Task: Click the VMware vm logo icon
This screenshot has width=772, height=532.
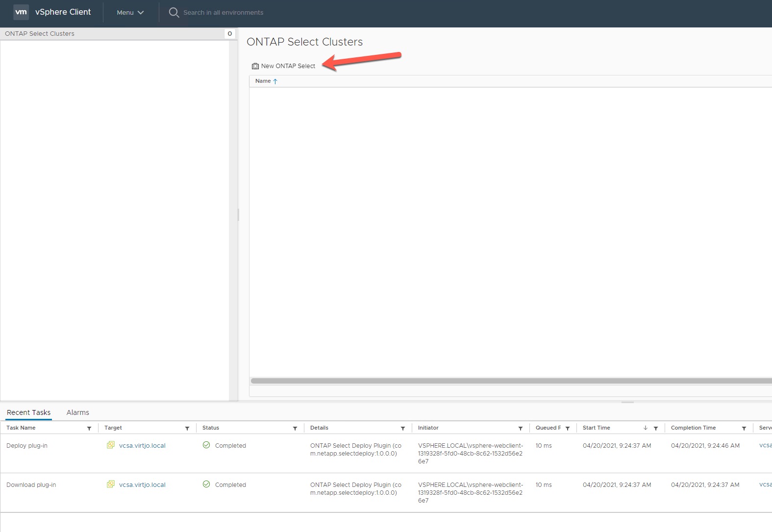Action: coord(21,12)
